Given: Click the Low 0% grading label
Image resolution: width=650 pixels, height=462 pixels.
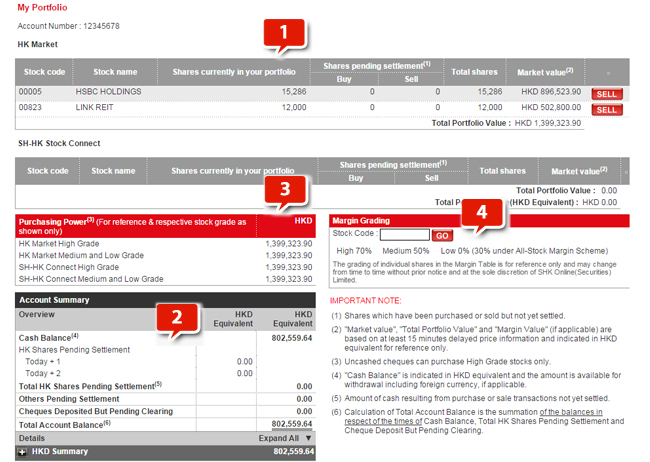Looking at the screenshot, I should point(524,251).
